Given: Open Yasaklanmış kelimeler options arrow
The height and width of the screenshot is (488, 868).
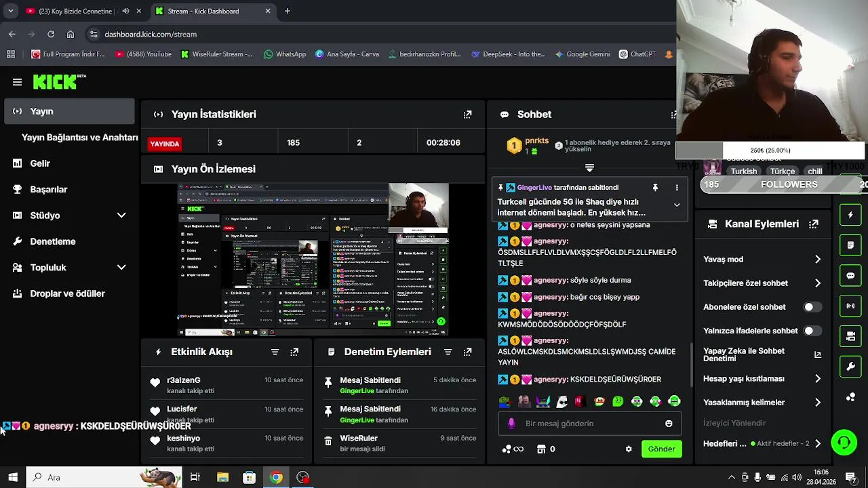Looking at the screenshot, I should click(x=817, y=403).
